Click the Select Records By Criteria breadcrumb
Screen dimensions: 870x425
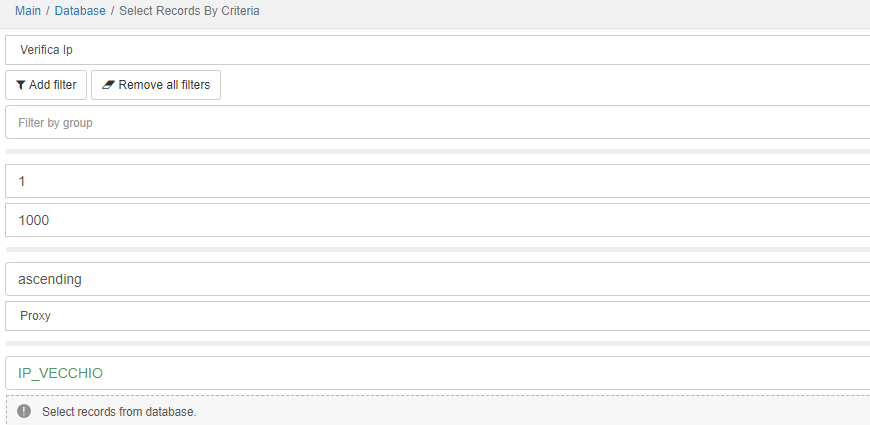(x=189, y=11)
